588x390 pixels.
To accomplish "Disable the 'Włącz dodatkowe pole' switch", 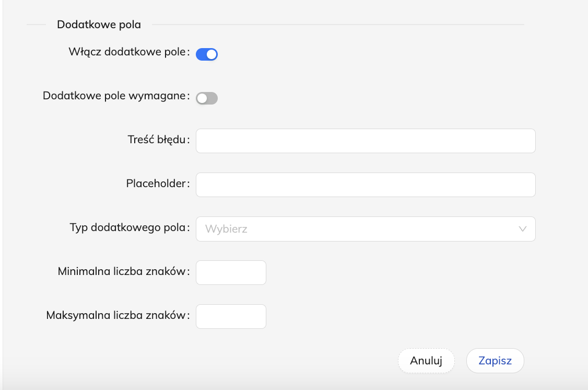I will 206,54.
